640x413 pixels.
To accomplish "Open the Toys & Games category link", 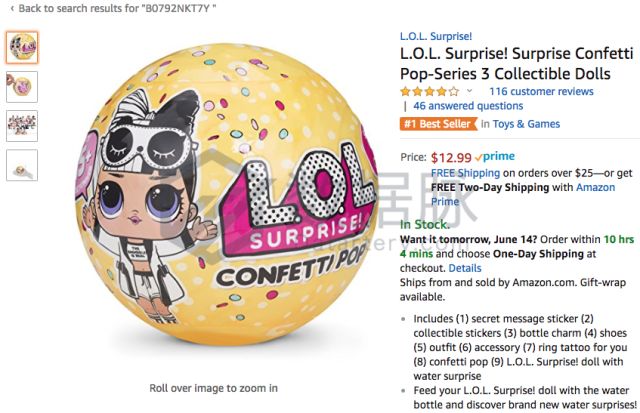I will (x=526, y=124).
